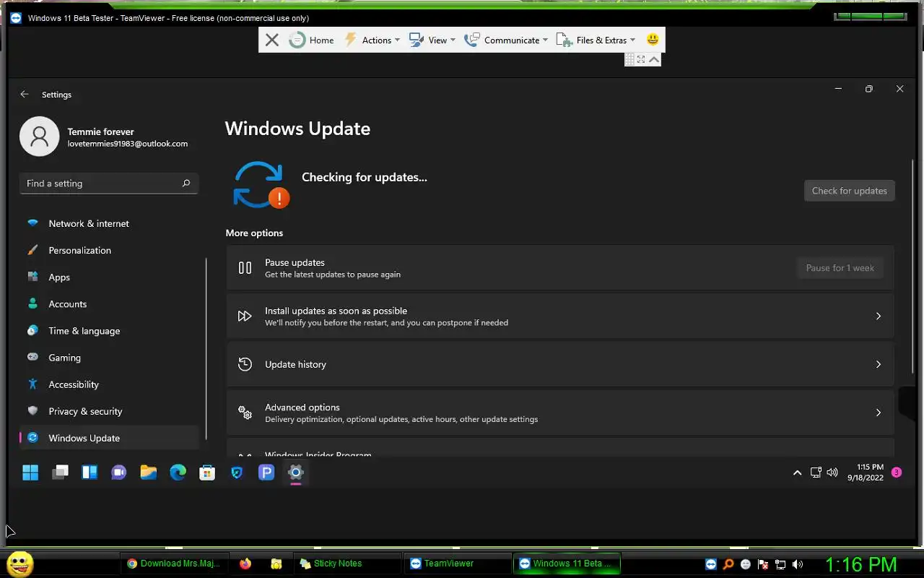Toggle full screen mode icon under toolbar
Viewport: 924px width, 578px height.
(x=641, y=59)
